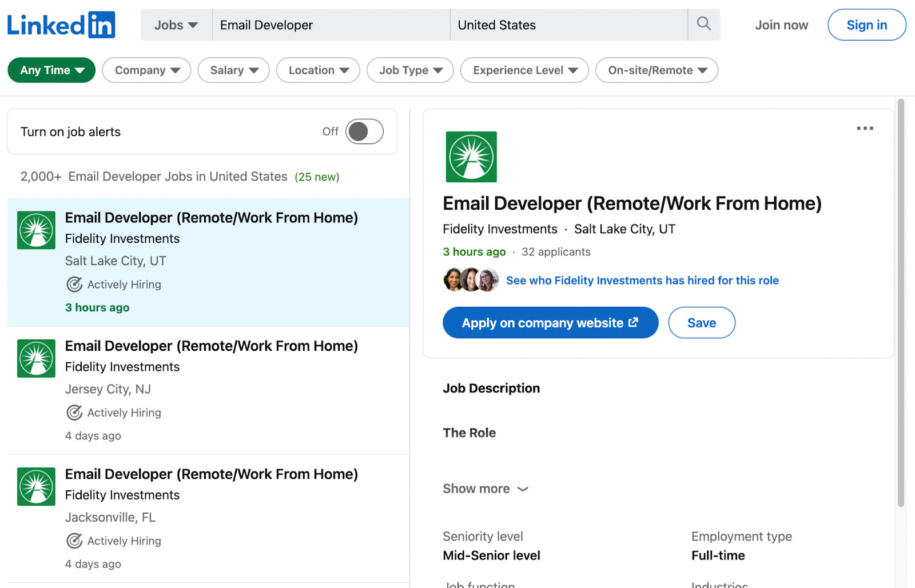Click the "Actively Hiring" text on the Jacksonville listing
This screenshot has width=915, height=588.
tap(124, 541)
